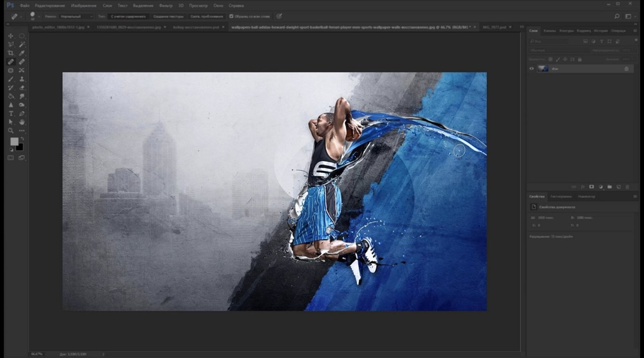Reset default colors small black-white icon
The height and width of the screenshot is (358, 644).
12,150
